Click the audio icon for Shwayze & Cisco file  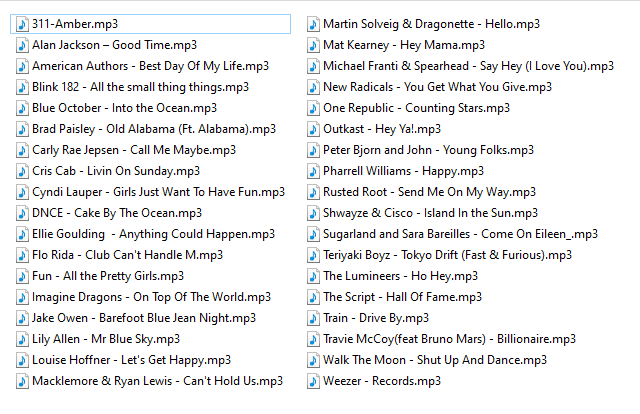coord(313,213)
